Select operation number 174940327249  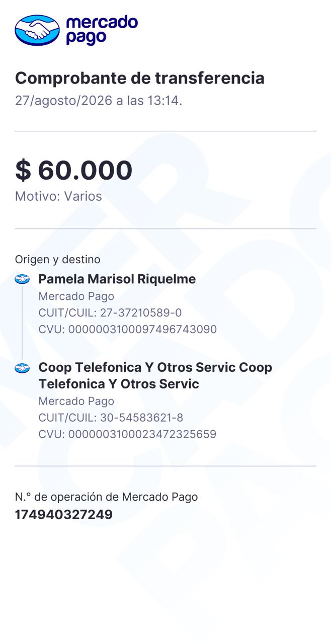click(64, 515)
